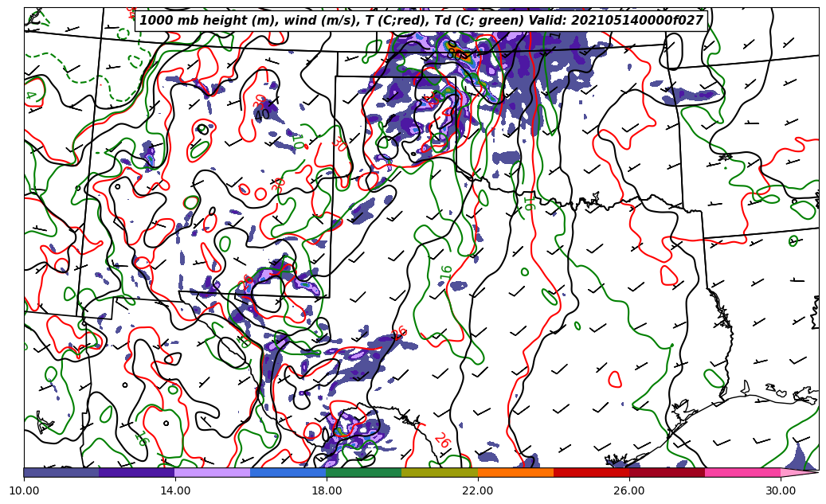Click the light lavender colorbar segment
The image size is (826, 504).
coord(212,472)
